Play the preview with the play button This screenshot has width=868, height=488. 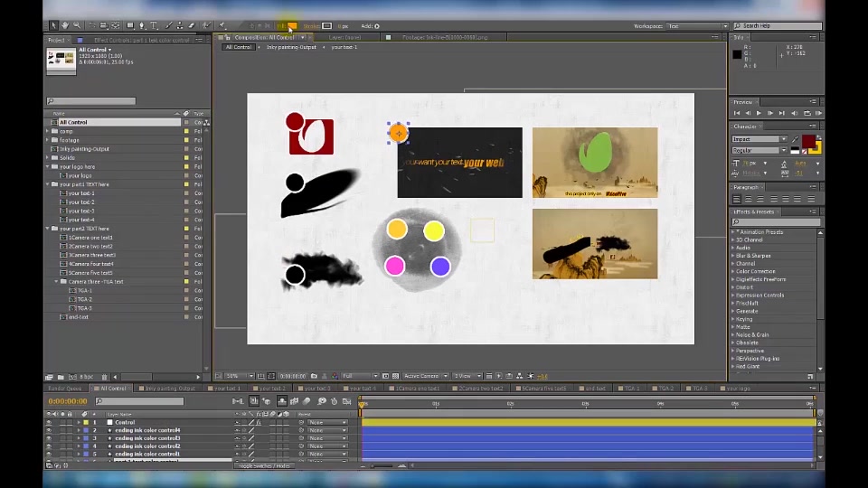[x=759, y=113]
